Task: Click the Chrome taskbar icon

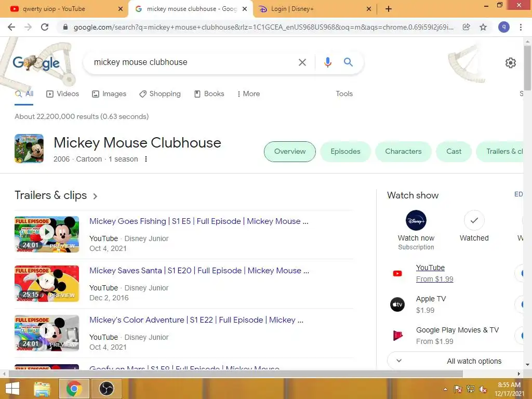Action: pyautogui.click(x=74, y=389)
